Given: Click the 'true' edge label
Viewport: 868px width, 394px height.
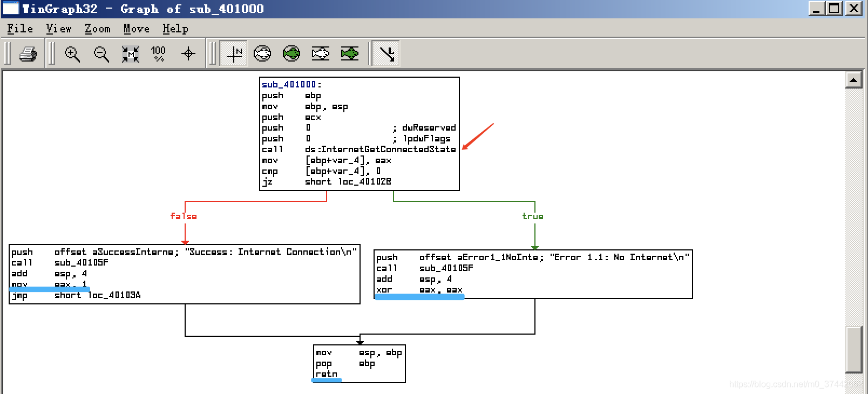Looking at the screenshot, I should (x=533, y=216).
